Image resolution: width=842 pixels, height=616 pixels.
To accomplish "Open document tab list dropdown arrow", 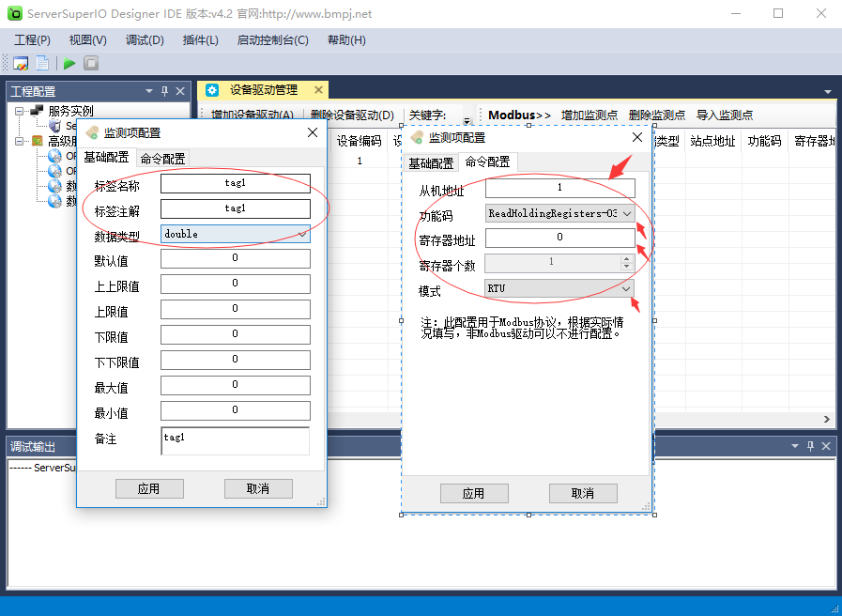I will tap(828, 92).
